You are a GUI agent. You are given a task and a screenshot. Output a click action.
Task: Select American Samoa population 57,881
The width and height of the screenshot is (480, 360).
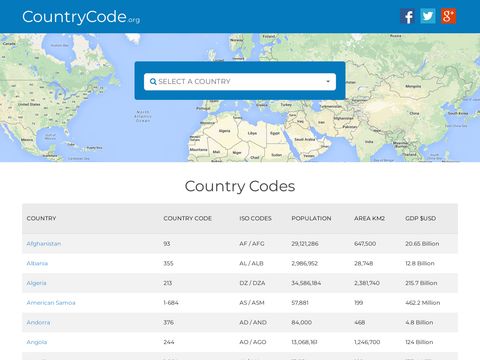tap(300, 303)
